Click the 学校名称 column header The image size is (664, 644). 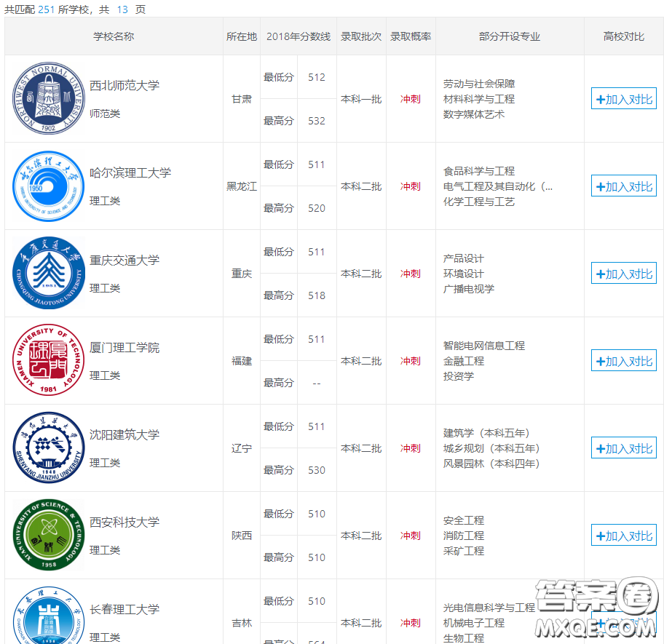point(114,36)
